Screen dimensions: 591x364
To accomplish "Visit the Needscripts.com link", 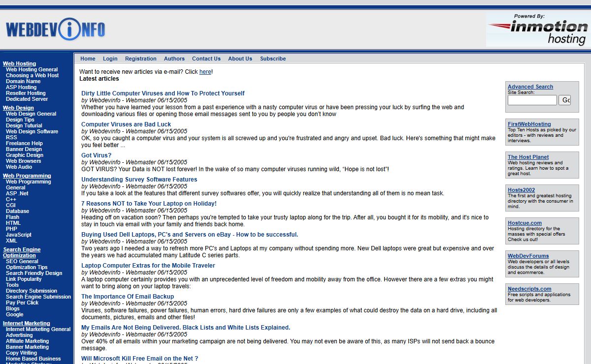I will (x=529, y=289).
